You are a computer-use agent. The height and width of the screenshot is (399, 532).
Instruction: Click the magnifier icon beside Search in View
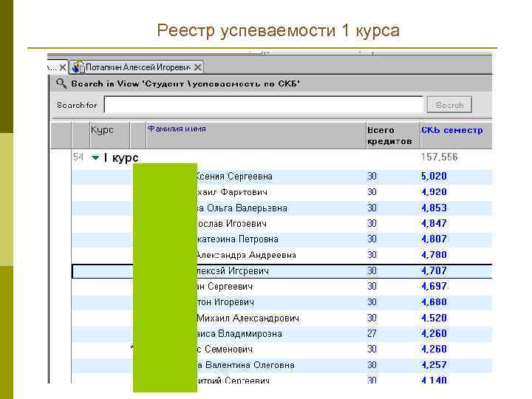tap(61, 83)
